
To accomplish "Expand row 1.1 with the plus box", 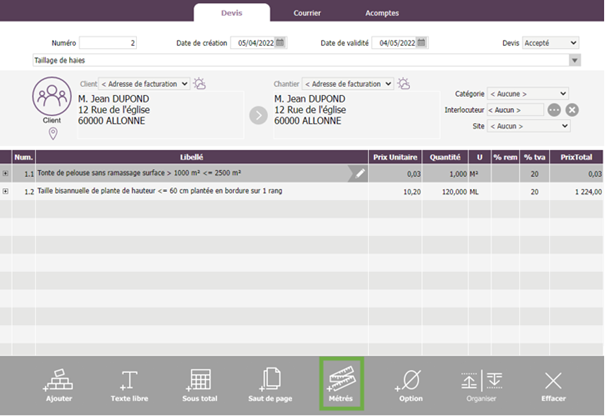I will pos(6,174).
